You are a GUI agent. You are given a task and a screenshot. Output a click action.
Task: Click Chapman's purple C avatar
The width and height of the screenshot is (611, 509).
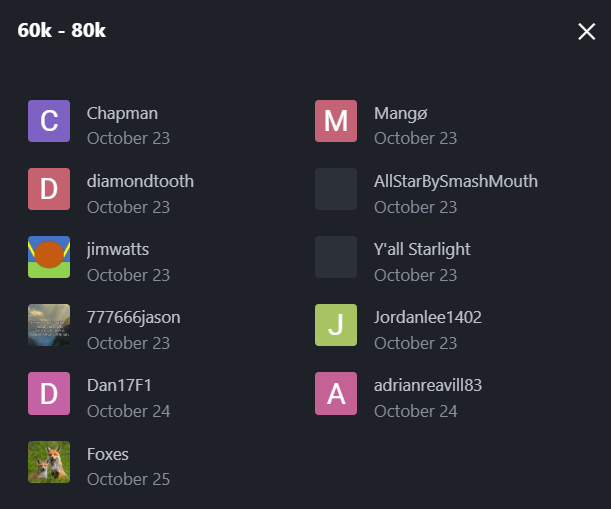click(49, 121)
